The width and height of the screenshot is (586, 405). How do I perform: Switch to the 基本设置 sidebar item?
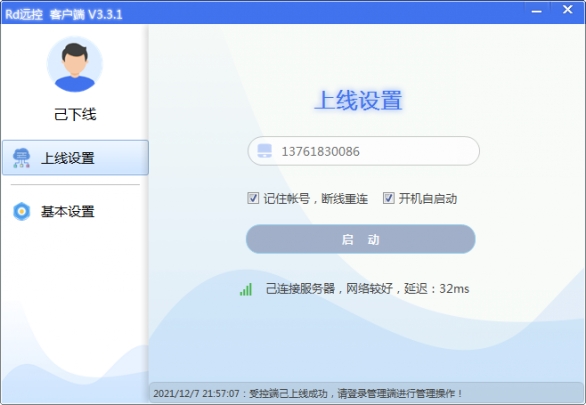point(75,211)
